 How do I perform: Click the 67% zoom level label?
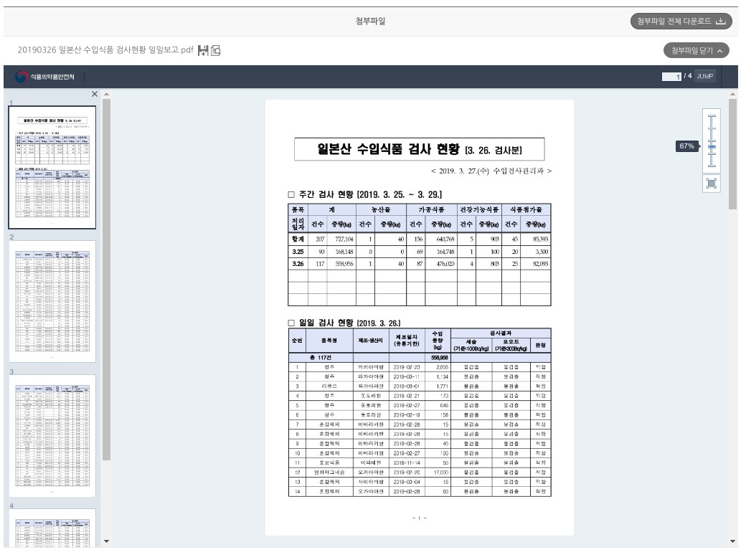click(x=686, y=146)
